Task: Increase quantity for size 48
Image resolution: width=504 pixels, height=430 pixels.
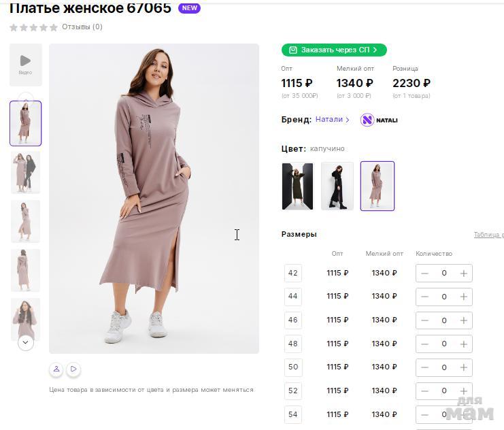Action: click(x=463, y=344)
